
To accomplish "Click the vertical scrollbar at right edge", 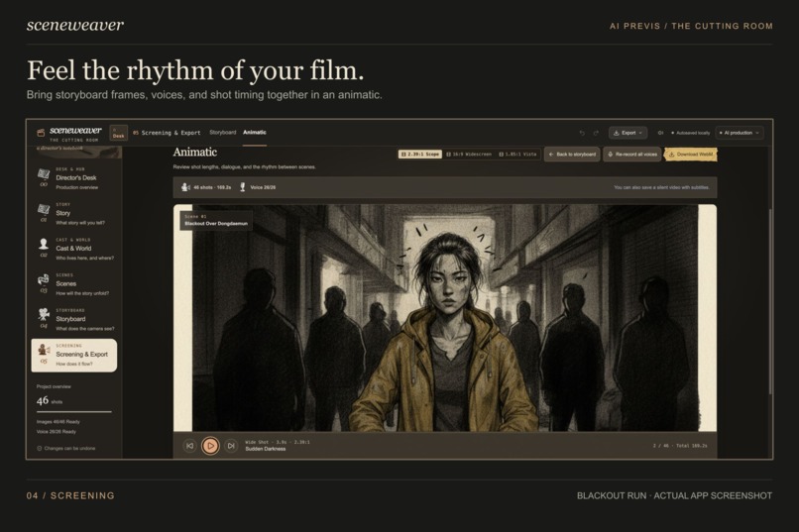I will pyautogui.click(x=770, y=301).
